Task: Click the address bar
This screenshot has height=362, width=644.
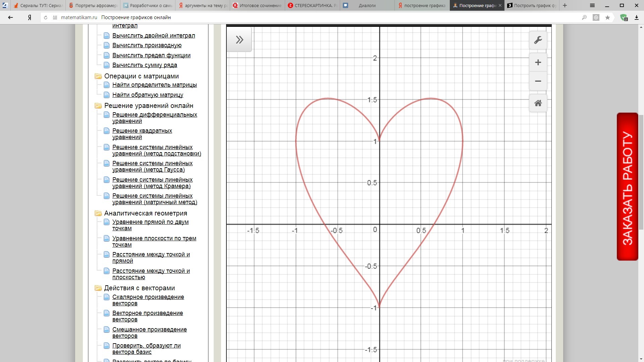Action: click(x=302, y=17)
